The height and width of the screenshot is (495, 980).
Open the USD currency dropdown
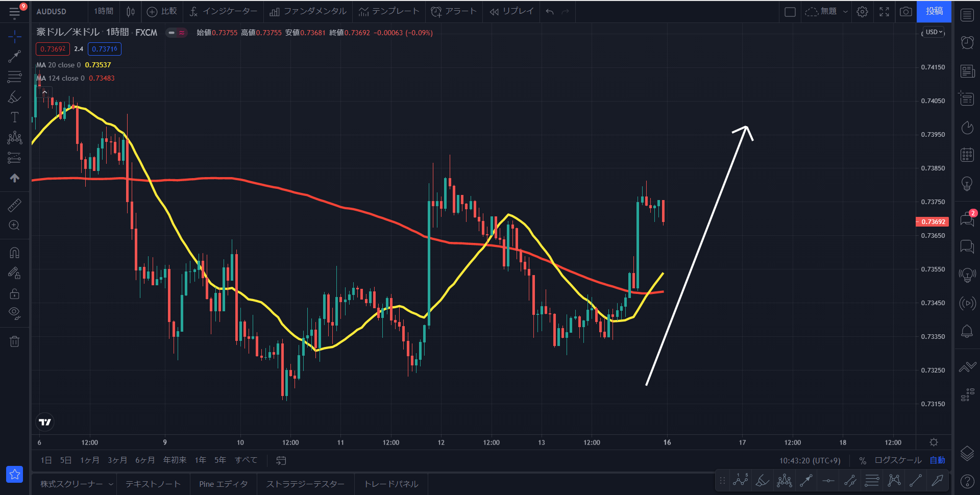[x=934, y=32]
